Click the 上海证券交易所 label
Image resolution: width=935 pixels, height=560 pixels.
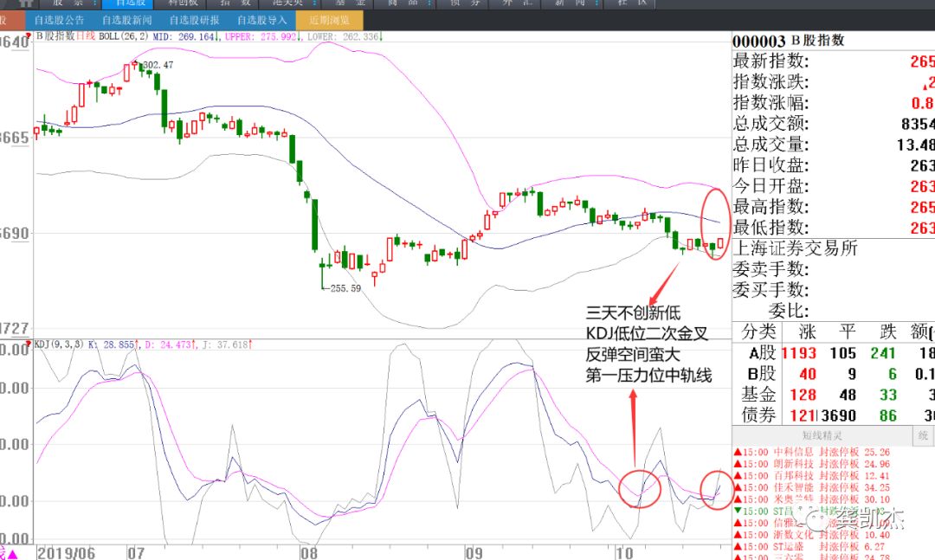tap(795, 248)
